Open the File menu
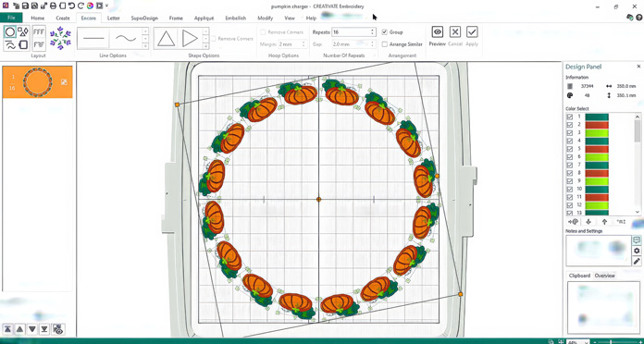Viewport: 644px width, 344px height. [x=11, y=18]
